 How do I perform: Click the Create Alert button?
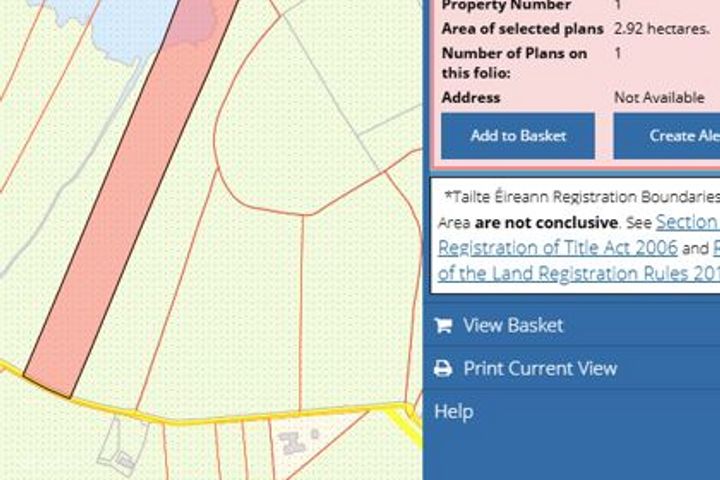[667, 136]
